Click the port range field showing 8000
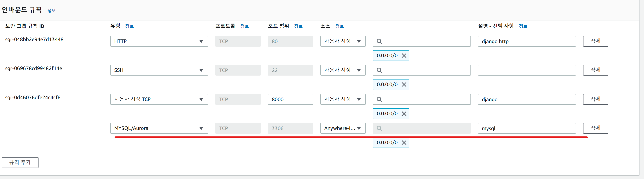 (290, 99)
